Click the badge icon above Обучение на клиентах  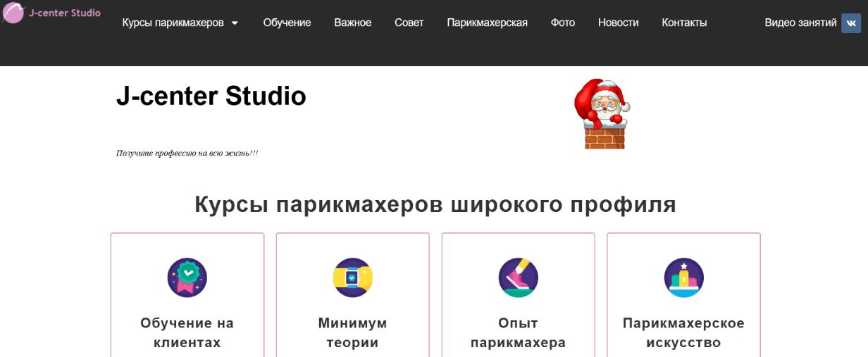187,277
